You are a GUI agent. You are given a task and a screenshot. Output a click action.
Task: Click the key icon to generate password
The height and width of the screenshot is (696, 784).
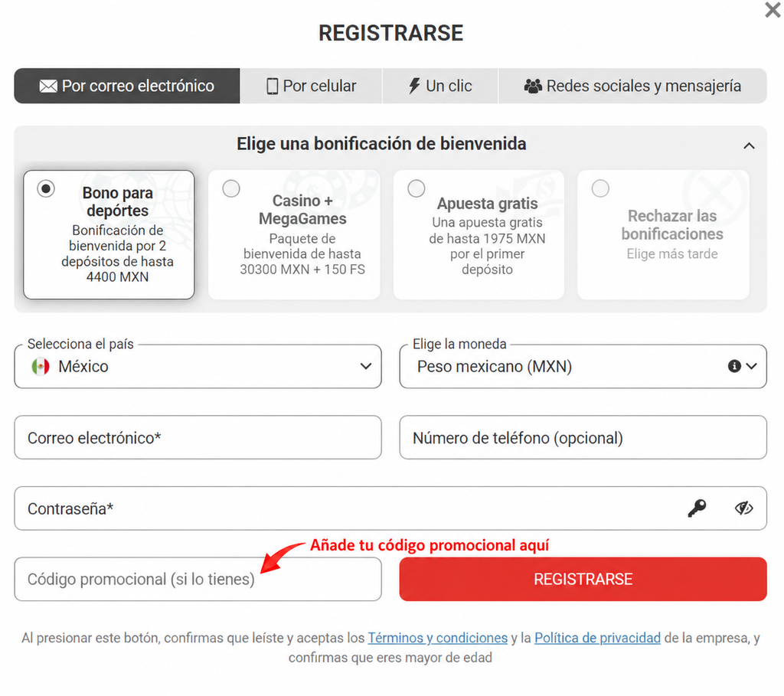[x=697, y=508]
